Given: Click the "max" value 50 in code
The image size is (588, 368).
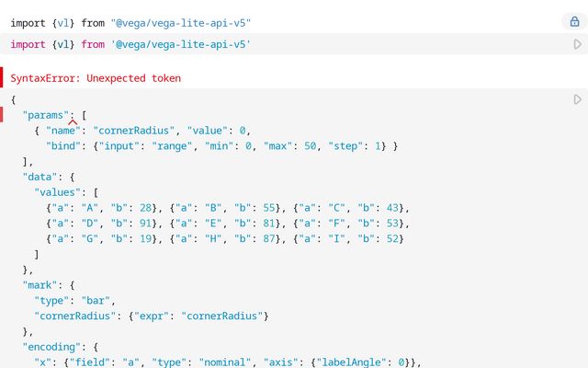Looking at the screenshot, I should coord(311,145).
